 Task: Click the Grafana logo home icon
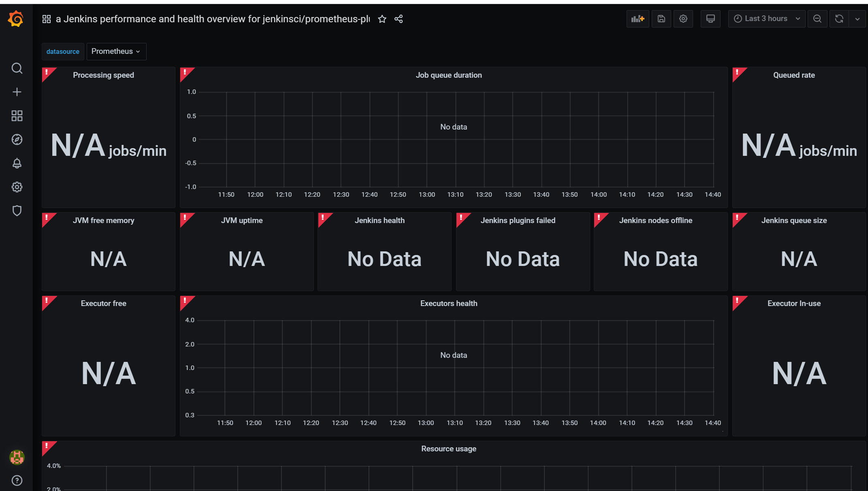[x=16, y=19]
